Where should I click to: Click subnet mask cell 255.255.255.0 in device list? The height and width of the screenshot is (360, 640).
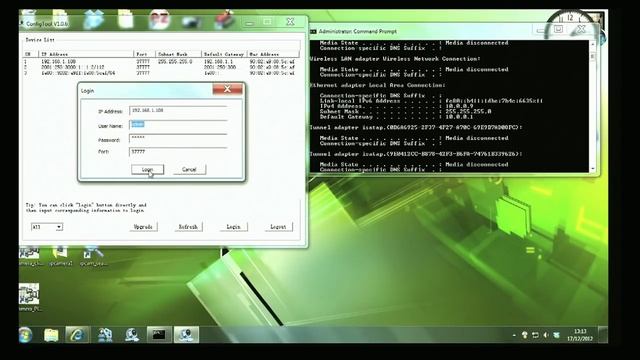(x=175, y=62)
